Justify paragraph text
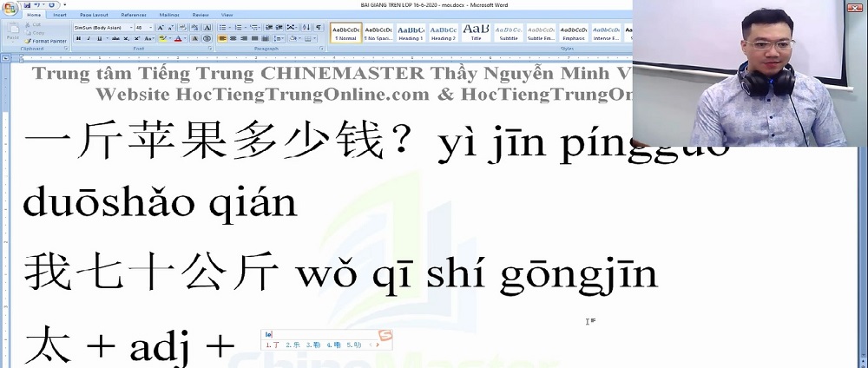Viewport: 868px width, 368px height. pos(254,39)
